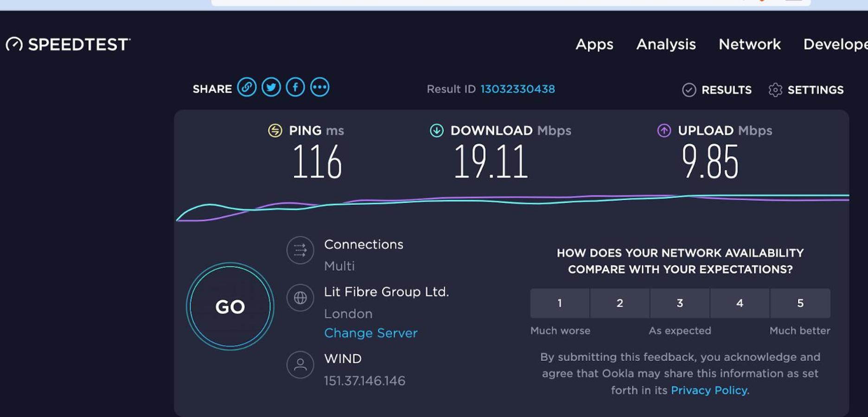This screenshot has width=868, height=417.
Task: Click the IP address 151.37.146.146
Action: coord(364,381)
